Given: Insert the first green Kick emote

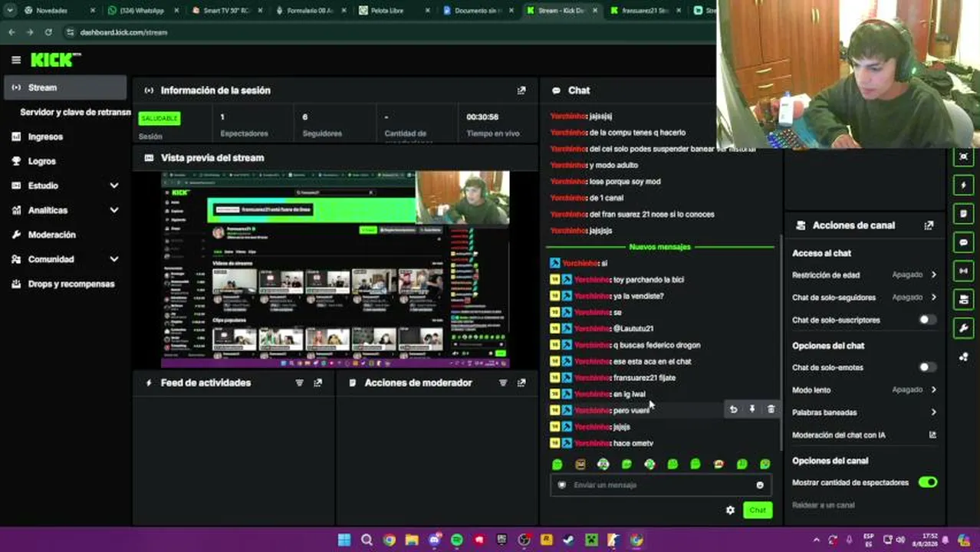Looking at the screenshot, I should [557, 464].
